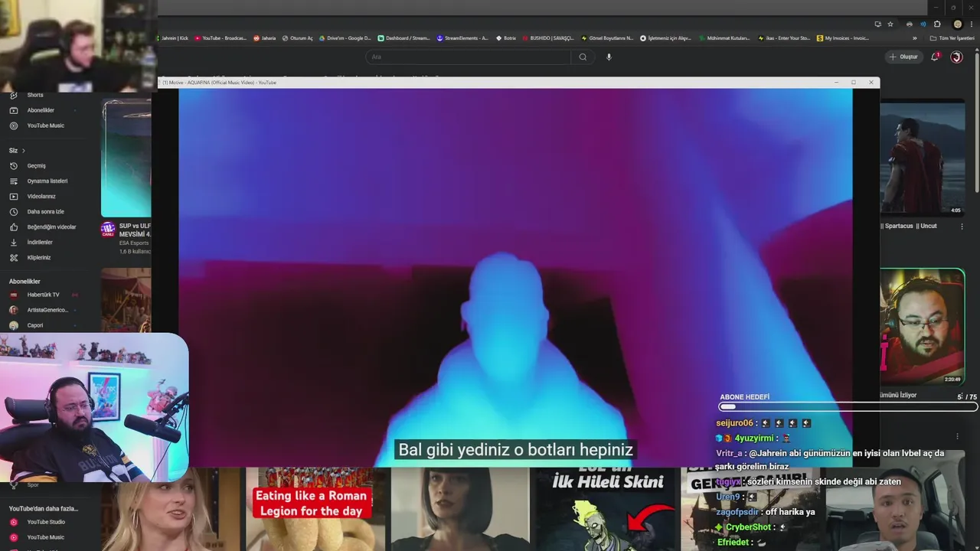The height and width of the screenshot is (551, 980).
Task: Open Görsel Boyutlarını bookmark
Action: click(x=608, y=37)
